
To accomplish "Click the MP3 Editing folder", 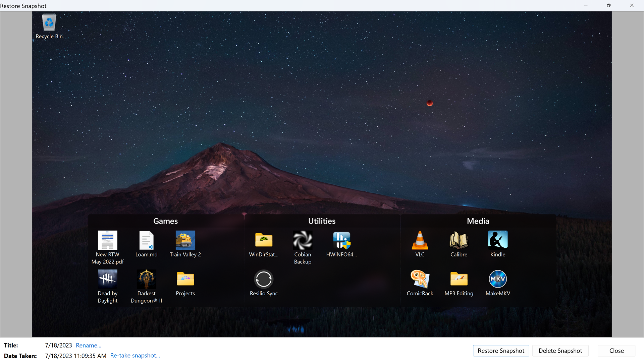I will [x=459, y=279].
